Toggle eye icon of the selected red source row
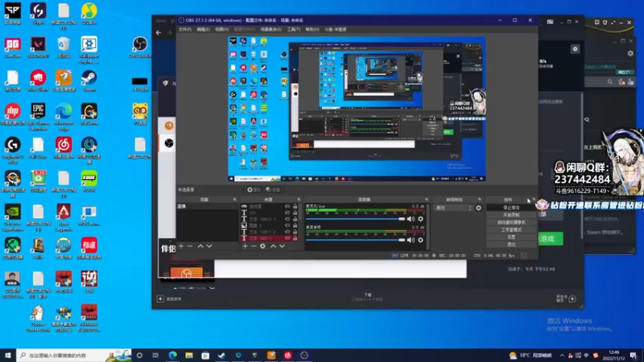644x362 pixels. coord(287,238)
